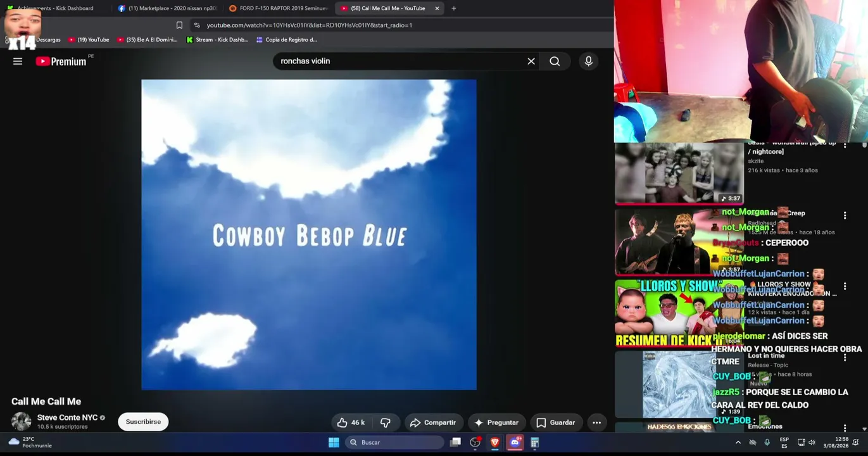Open the YouTube guide hamburger menu
The height and width of the screenshot is (456, 868).
tap(18, 61)
